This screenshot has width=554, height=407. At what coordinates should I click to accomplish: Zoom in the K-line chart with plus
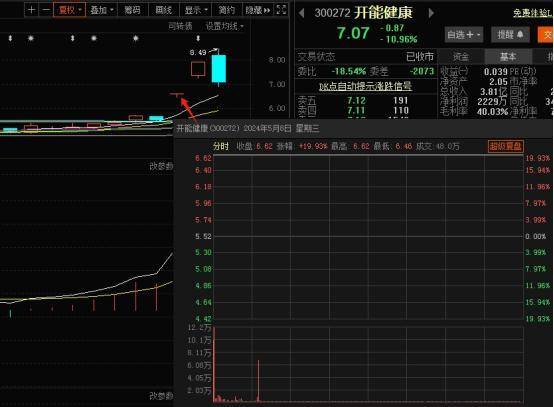(31, 10)
